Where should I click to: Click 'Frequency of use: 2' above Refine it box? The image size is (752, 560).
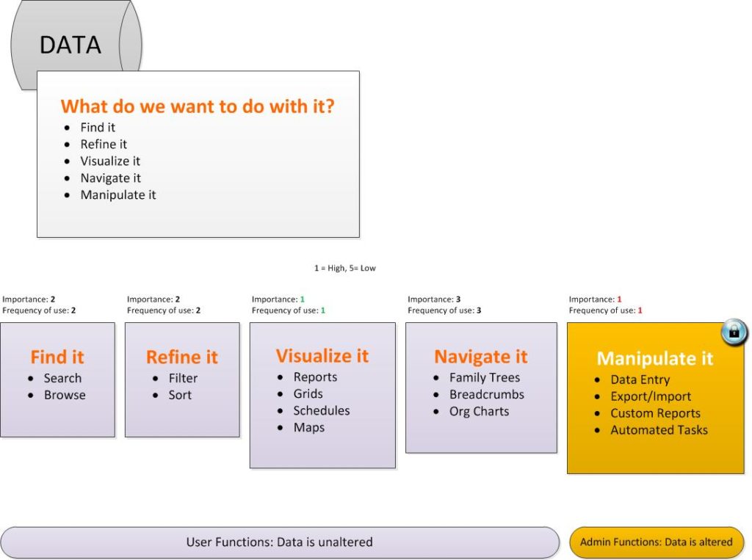[x=164, y=310]
